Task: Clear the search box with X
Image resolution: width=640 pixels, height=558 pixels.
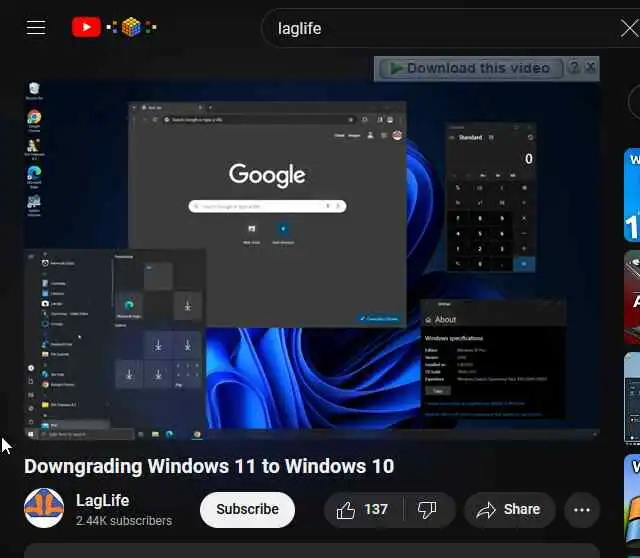Action: point(630,29)
